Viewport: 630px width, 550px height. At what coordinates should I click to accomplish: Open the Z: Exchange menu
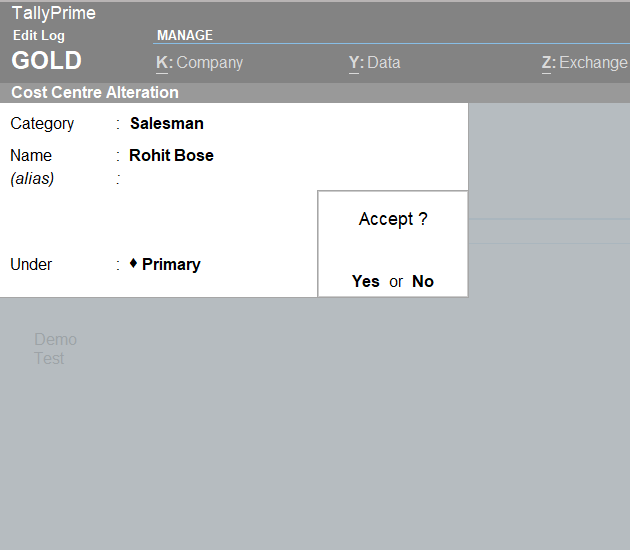(584, 62)
